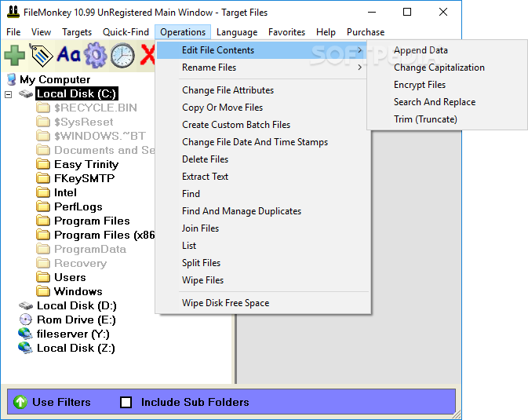
Task: Select the Program Files folder name
Action: click(x=92, y=221)
